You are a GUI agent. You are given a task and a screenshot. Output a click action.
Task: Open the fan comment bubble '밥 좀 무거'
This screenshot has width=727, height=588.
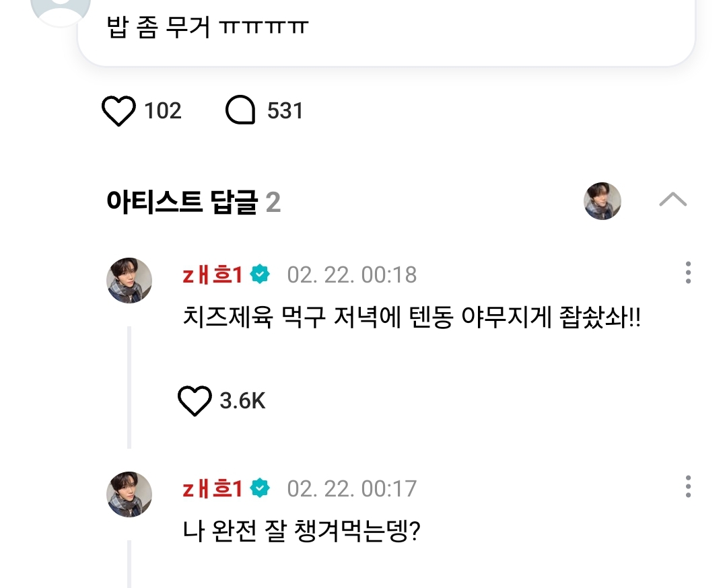tap(385, 30)
